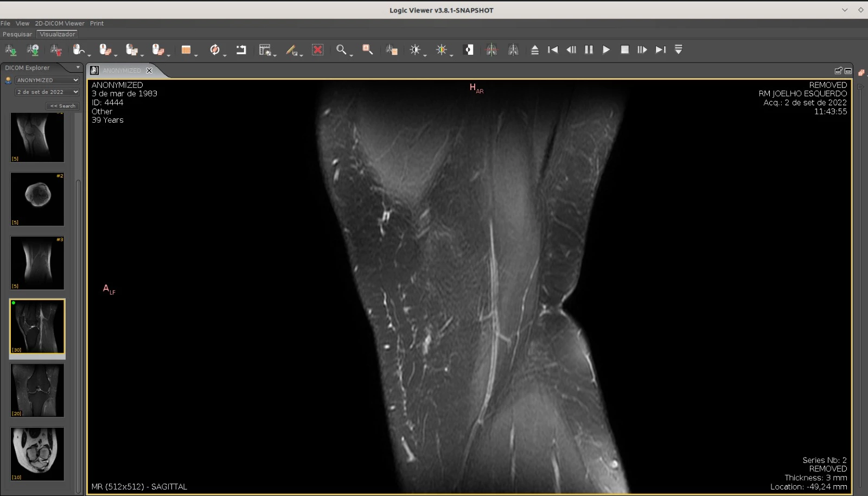The height and width of the screenshot is (496, 868).
Task: Jump to the last image in series
Action: (x=660, y=50)
